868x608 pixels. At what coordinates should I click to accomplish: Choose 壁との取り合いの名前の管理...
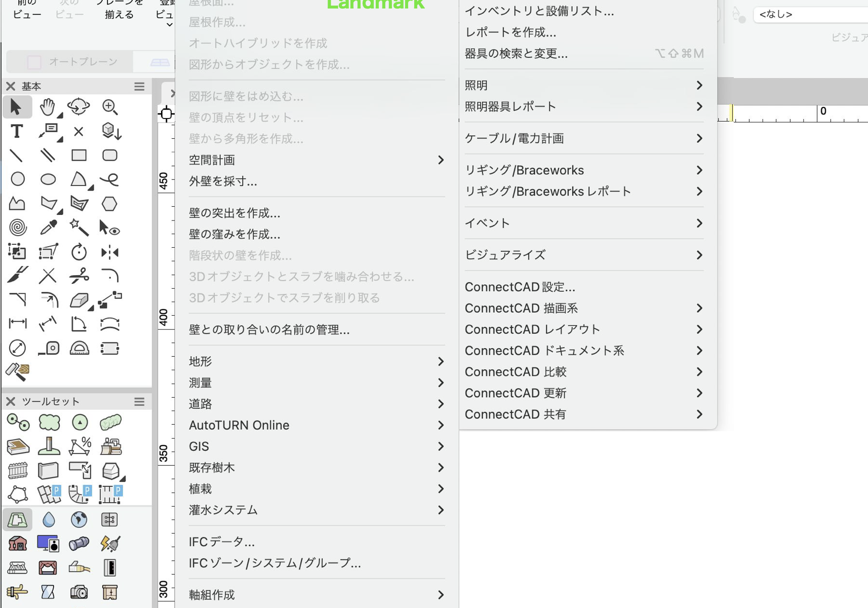point(317,330)
